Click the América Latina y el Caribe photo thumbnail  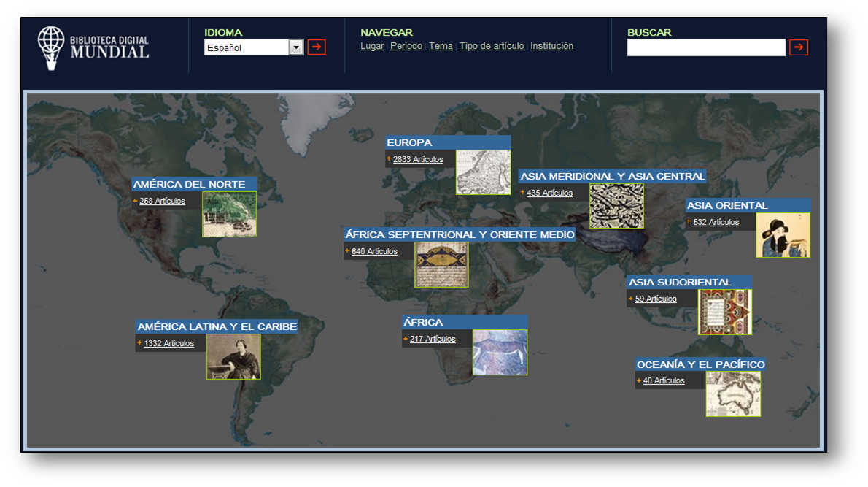pyautogui.click(x=233, y=356)
